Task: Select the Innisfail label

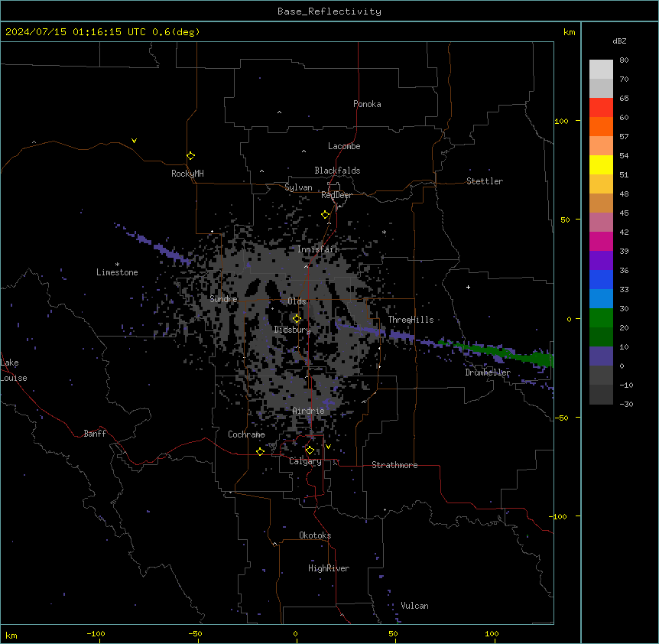Action: pos(318,249)
